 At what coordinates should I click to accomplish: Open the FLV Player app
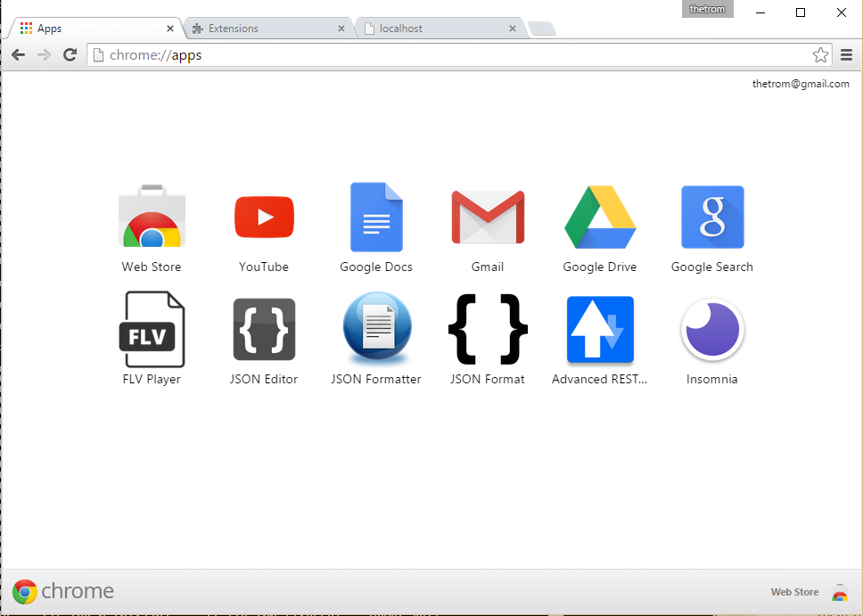click(152, 330)
